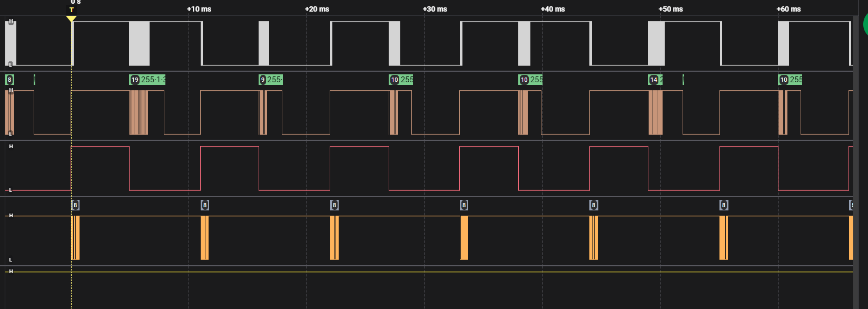The image size is (868, 309).
Task: Click the flat yellow signal line on the bottom channel
Action: tap(421, 272)
